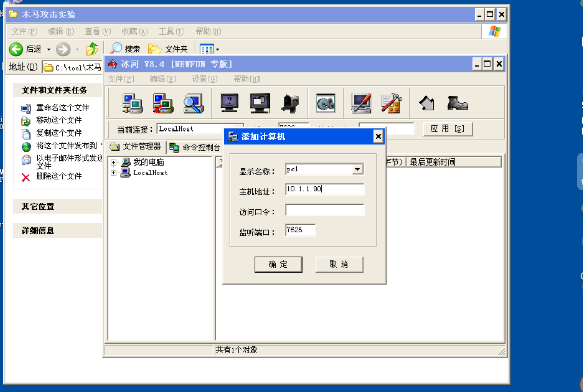
Task: Click the arrow icon in Glacier toolbar
Action: tap(427, 103)
